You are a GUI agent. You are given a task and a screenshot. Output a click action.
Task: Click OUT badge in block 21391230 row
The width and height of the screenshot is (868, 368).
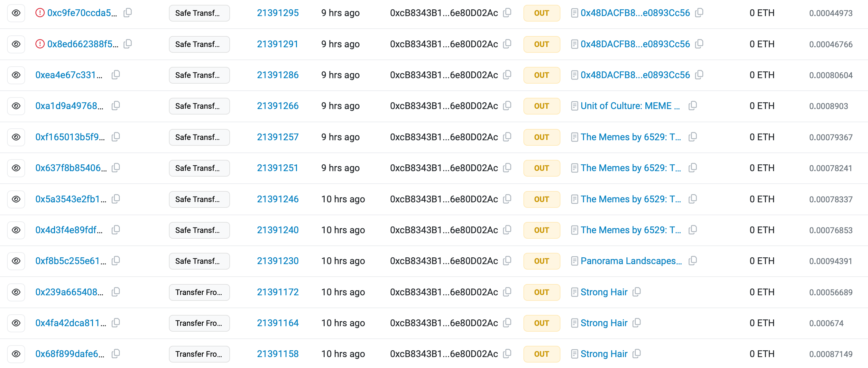pyautogui.click(x=541, y=261)
